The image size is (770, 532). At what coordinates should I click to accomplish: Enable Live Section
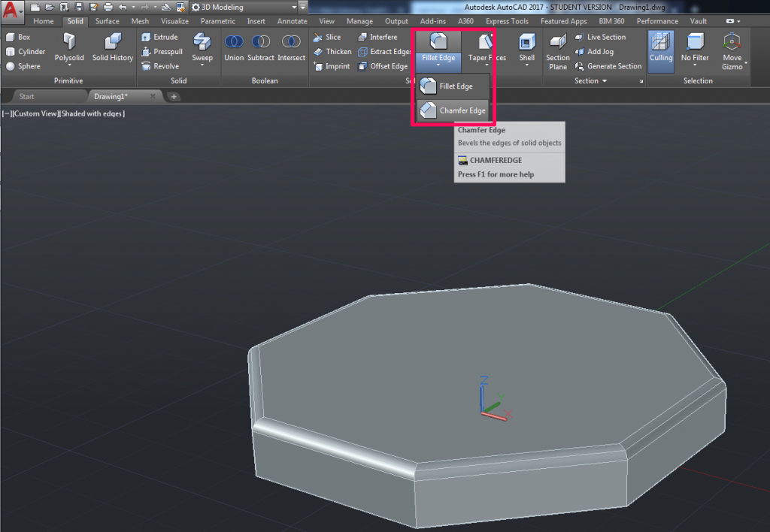pos(604,36)
